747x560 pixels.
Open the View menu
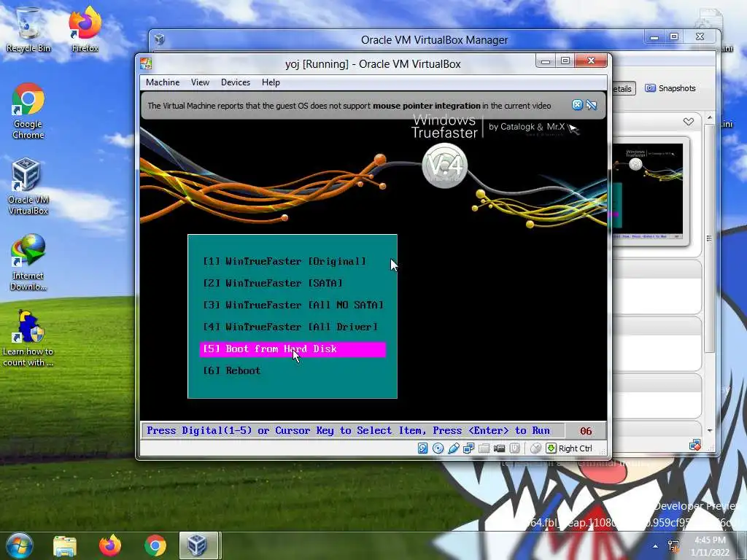200,82
